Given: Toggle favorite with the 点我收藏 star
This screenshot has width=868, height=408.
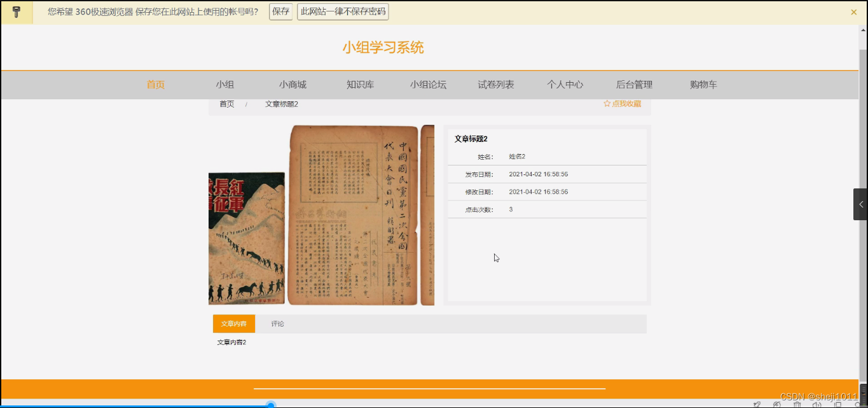Looking at the screenshot, I should point(623,103).
